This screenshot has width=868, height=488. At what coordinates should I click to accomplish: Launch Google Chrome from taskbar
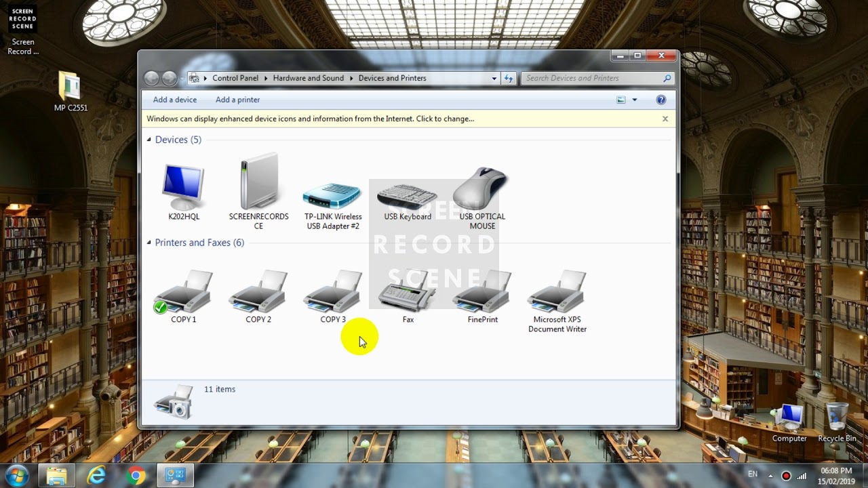[136, 476]
